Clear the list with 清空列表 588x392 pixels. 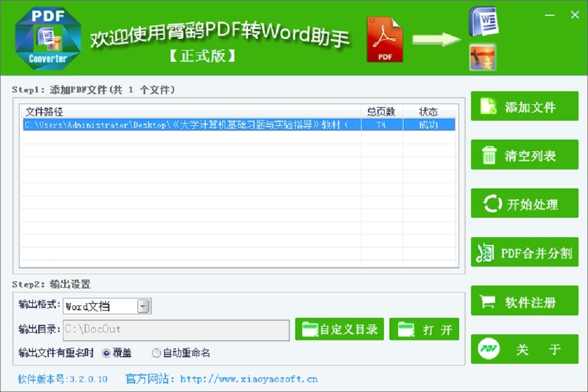click(524, 155)
